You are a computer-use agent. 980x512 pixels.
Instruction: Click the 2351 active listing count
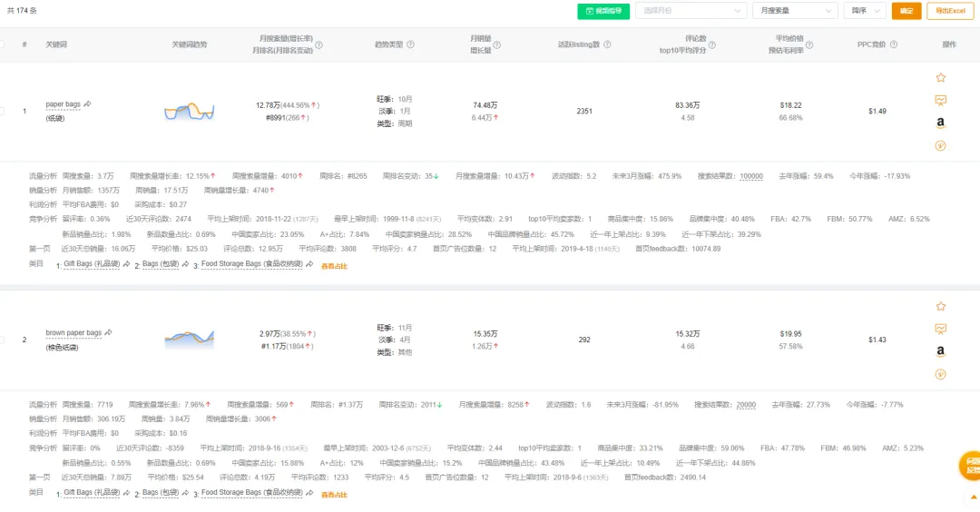click(584, 112)
